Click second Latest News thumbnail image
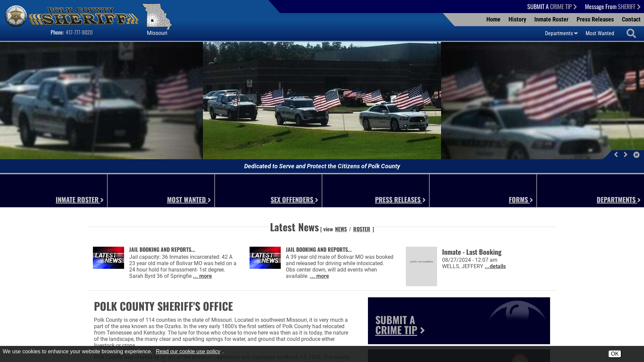This screenshot has width=644, height=362. 265,258
